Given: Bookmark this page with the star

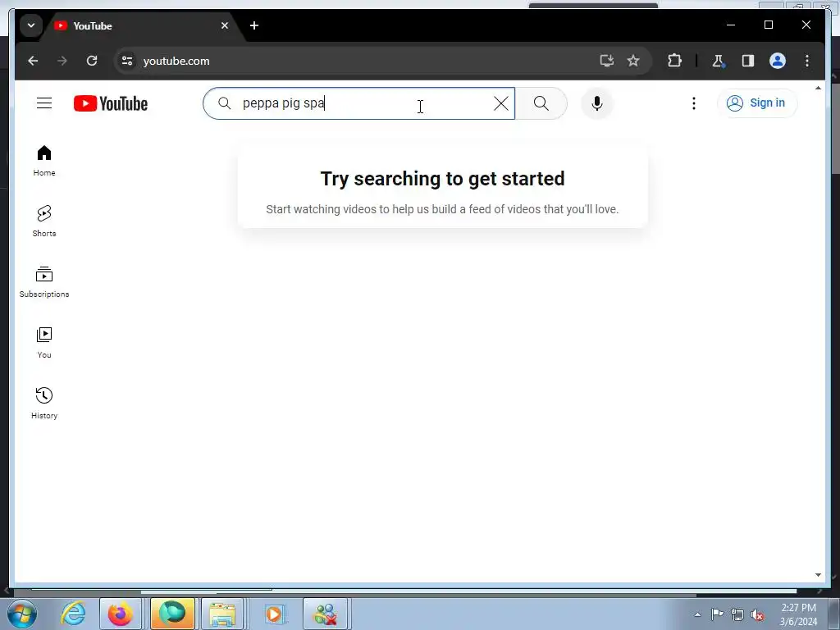Looking at the screenshot, I should (633, 61).
